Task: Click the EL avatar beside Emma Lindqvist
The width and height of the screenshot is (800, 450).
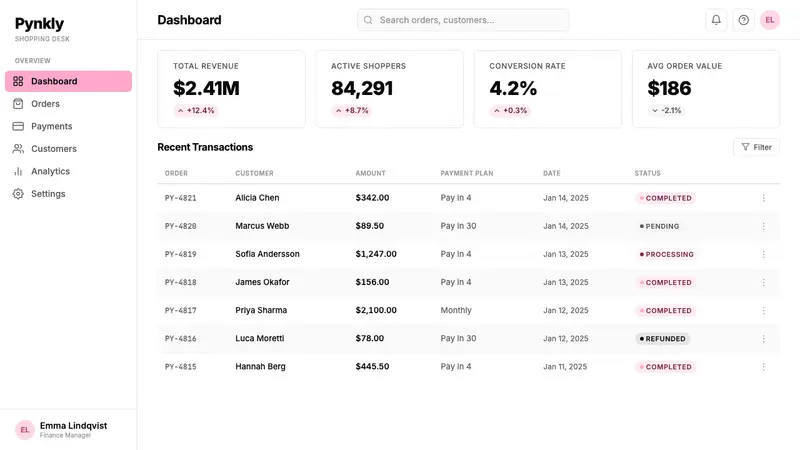Action: pyautogui.click(x=24, y=430)
